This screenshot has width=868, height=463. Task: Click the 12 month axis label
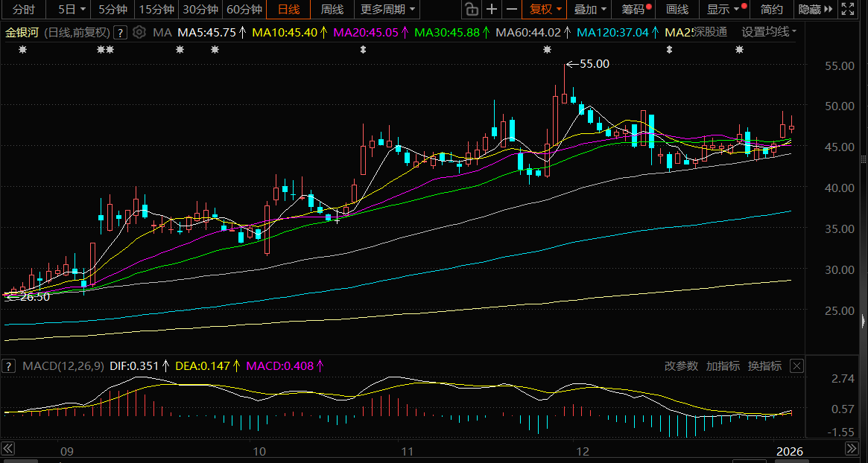click(x=582, y=451)
